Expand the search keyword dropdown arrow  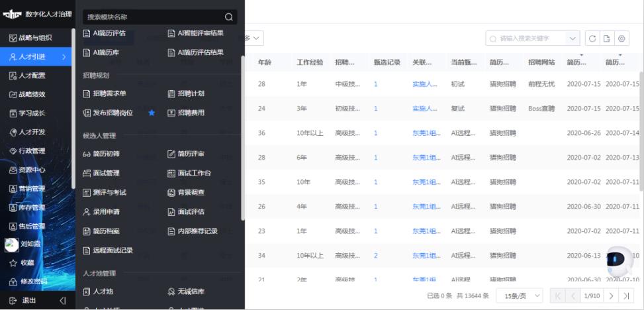point(573,38)
